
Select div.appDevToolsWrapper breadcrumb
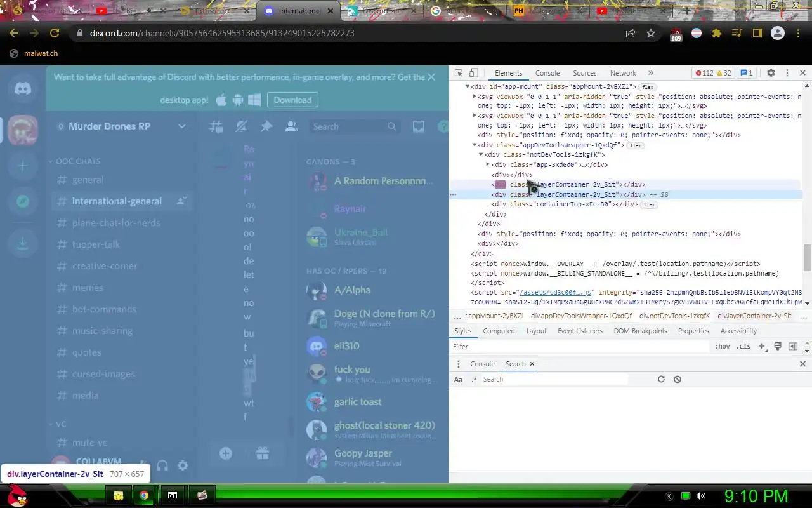coord(581,316)
